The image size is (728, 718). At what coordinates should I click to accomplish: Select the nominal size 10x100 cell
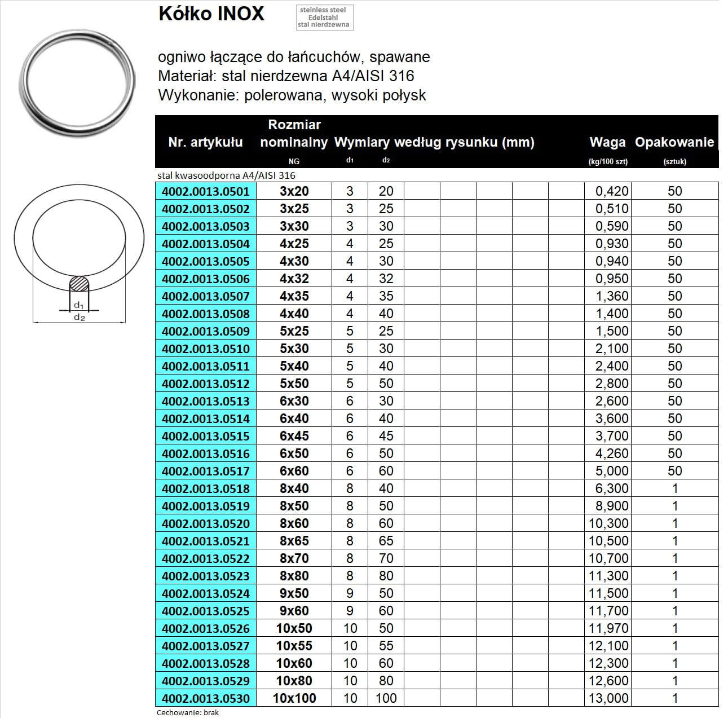[x=294, y=698]
